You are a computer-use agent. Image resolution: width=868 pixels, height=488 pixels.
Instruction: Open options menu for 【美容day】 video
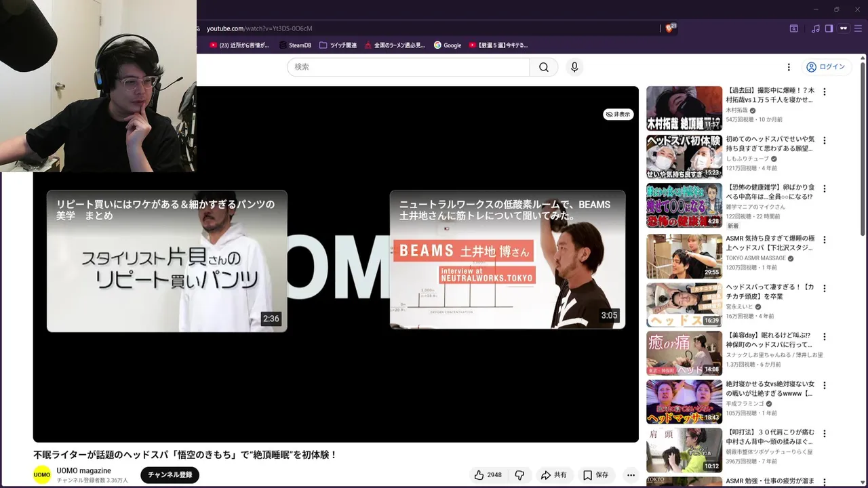coord(825,338)
